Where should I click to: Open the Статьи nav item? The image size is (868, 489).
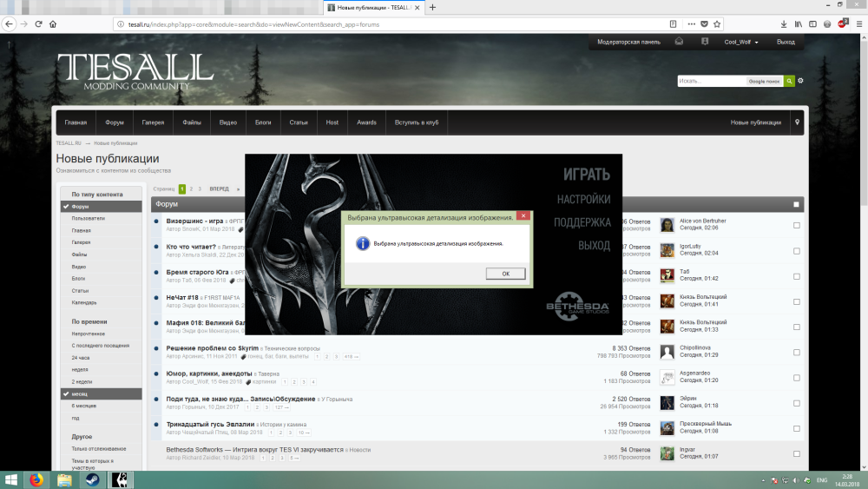(x=299, y=122)
